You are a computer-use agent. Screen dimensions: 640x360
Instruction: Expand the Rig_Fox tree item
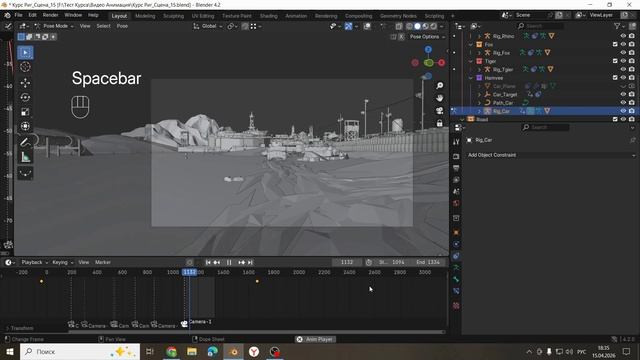(x=479, y=53)
